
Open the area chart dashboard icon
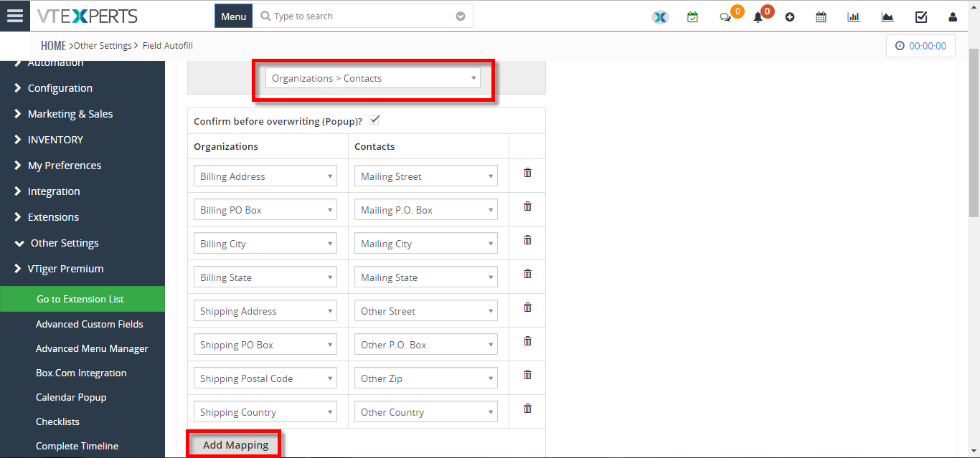(x=887, y=17)
